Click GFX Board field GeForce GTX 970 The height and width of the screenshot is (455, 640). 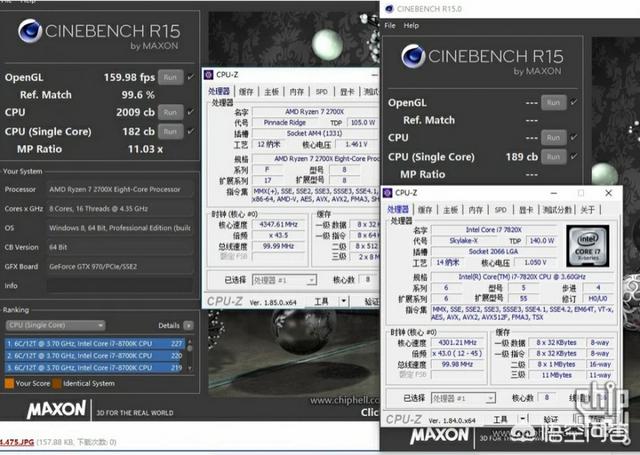click(120, 266)
